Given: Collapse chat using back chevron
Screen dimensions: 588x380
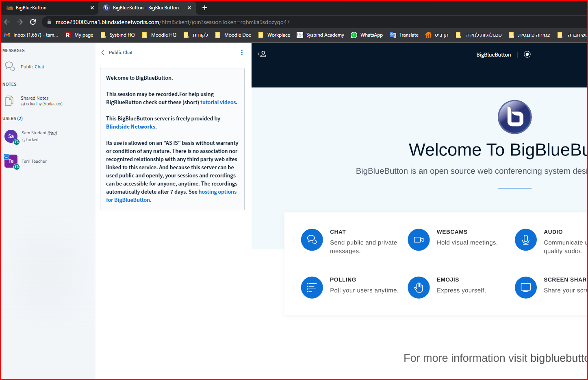Looking at the screenshot, I should coord(103,52).
